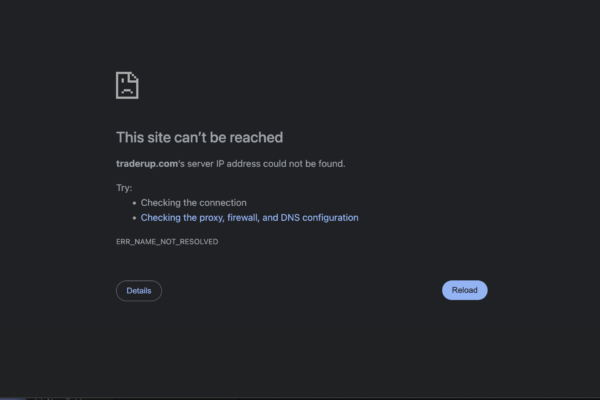Click the sad page error icon
The height and width of the screenshot is (400, 600).
tap(127, 85)
